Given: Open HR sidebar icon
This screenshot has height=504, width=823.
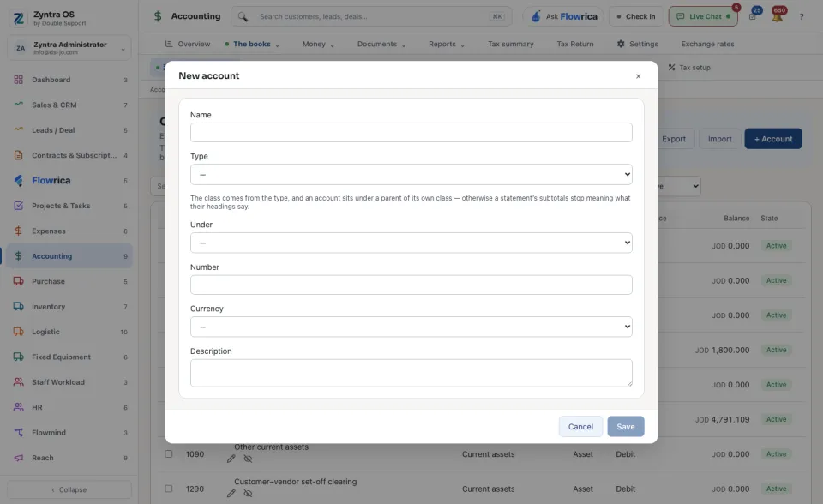Looking at the screenshot, I should pos(18,407).
